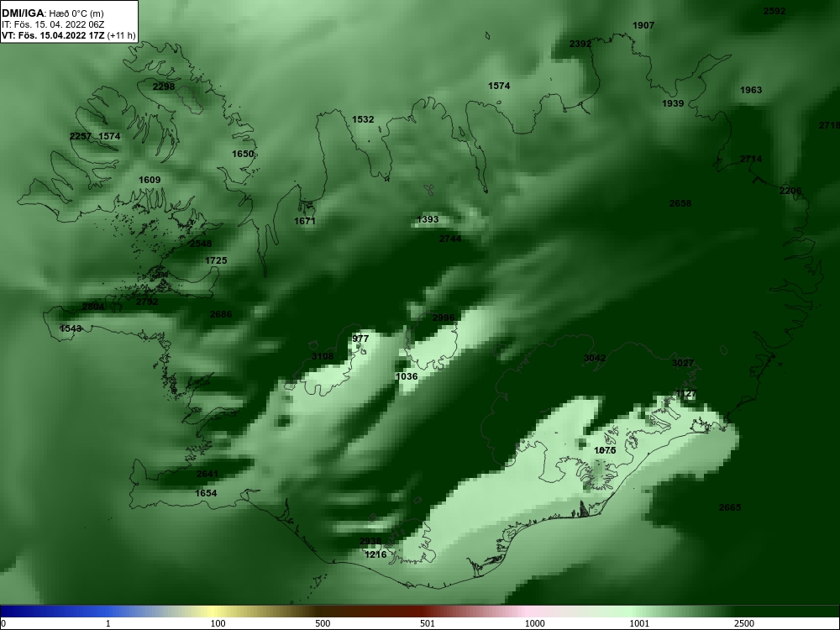Click the 1963 value label
The width and height of the screenshot is (840, 630).
tap(750, 90)
